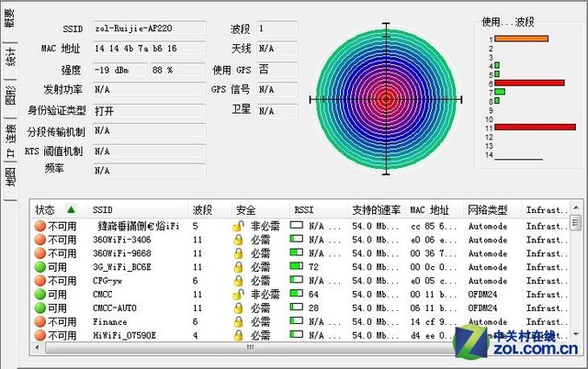The image size is (588, 369).
Task: Select the 360WiFi-3406 network name
Action: click(x=122, y=240)
